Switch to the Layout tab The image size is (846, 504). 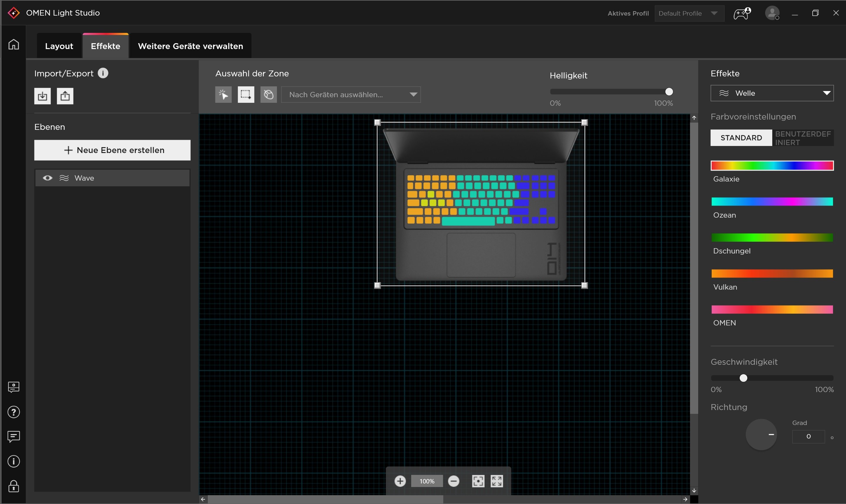59,46
